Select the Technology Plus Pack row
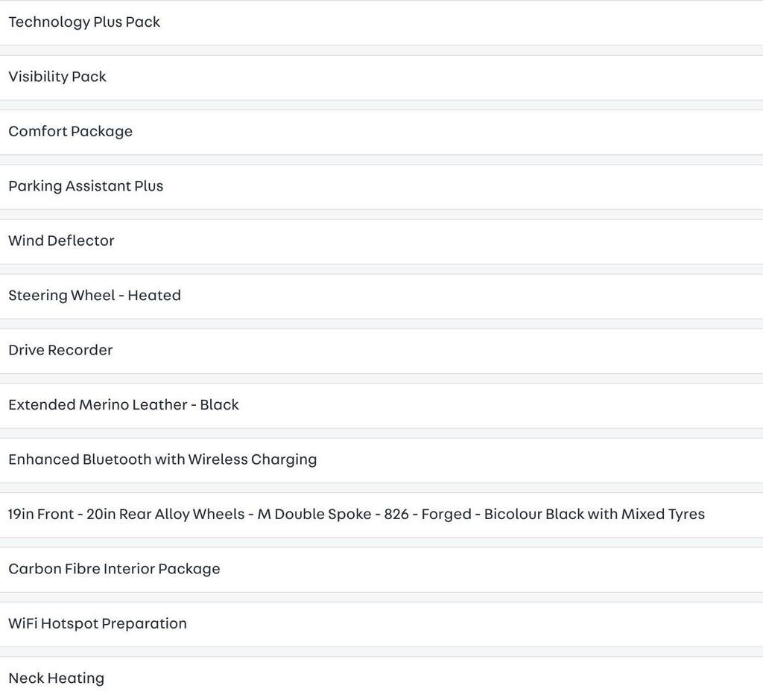Screen dimensions: 763x700 pyautogui.click(x=381, y=23)
